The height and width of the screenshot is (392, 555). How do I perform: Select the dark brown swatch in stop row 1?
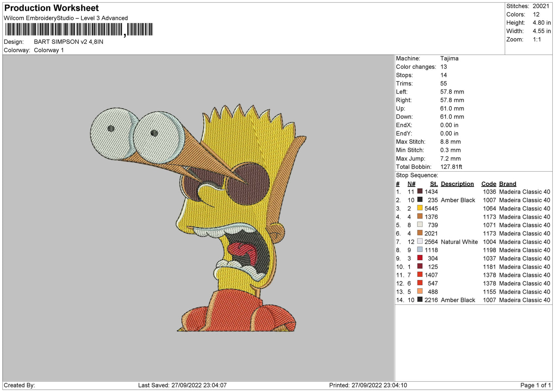pos(420,191)
